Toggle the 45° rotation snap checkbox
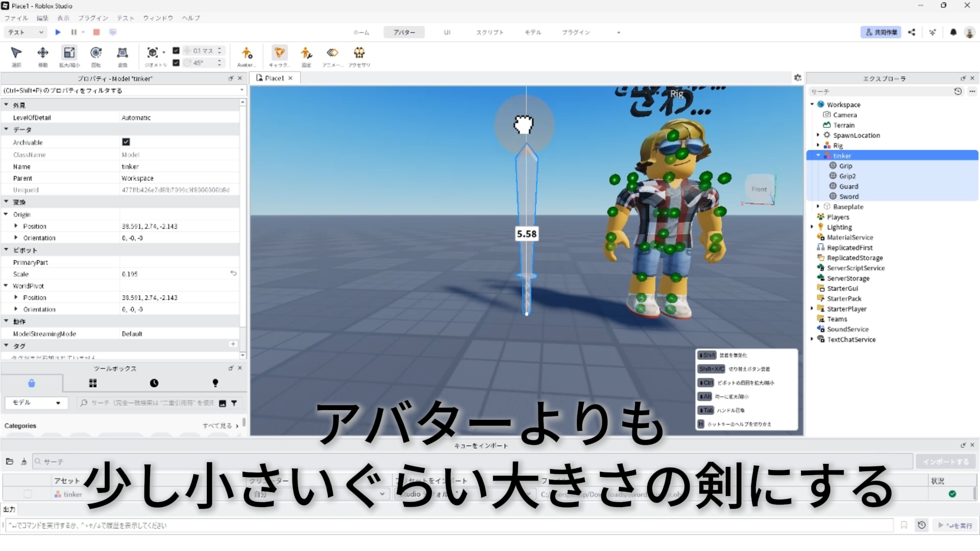This screenshot has width=980, height=551. (x=176, y=63)
